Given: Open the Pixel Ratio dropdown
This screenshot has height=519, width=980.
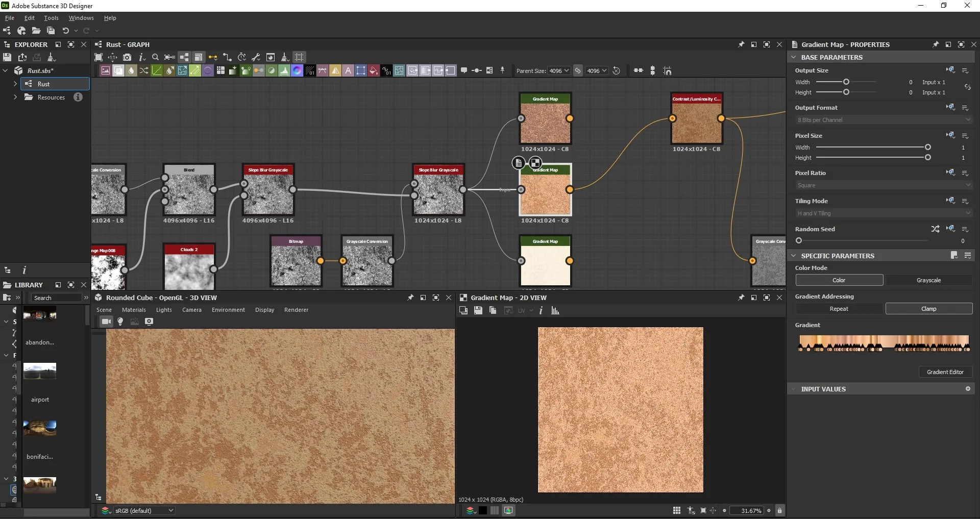Looking at the screenshot, I should 884,185.
